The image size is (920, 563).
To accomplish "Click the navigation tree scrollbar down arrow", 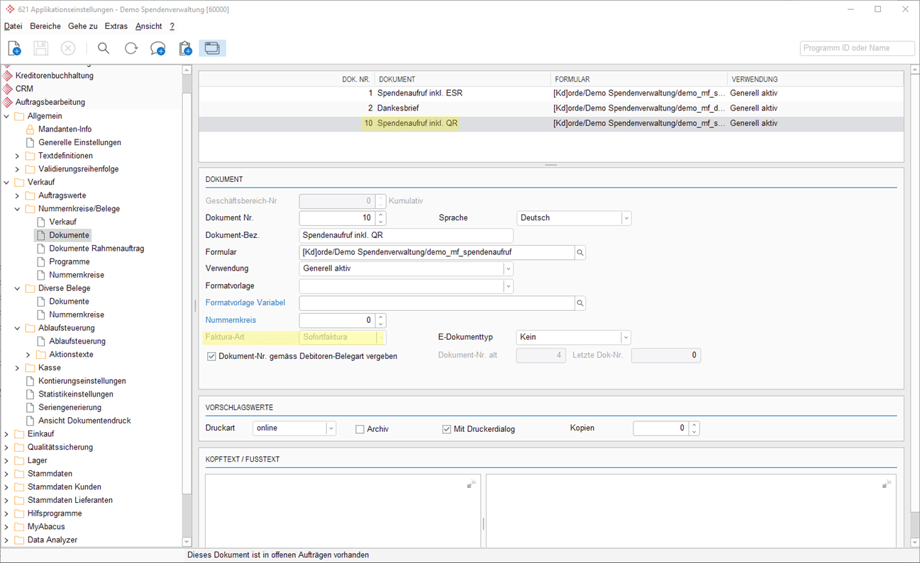I will pyautogui.click(x=187, y=542).
